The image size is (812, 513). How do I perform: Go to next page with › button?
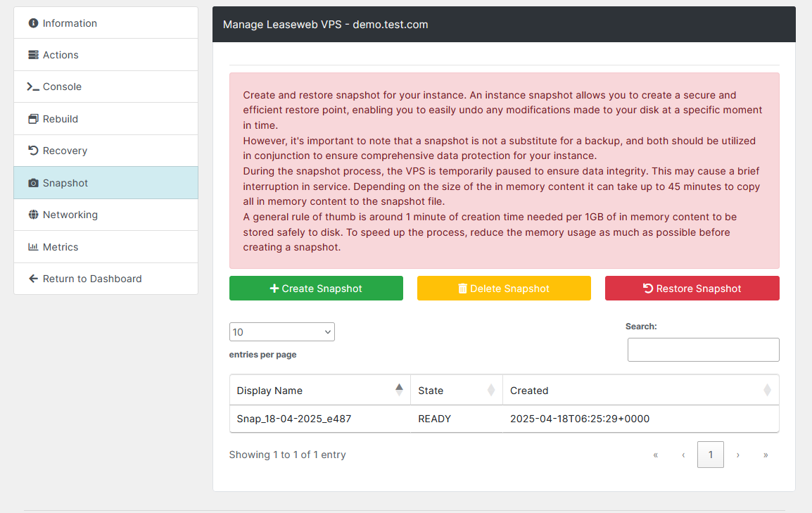tap(738, 455)
